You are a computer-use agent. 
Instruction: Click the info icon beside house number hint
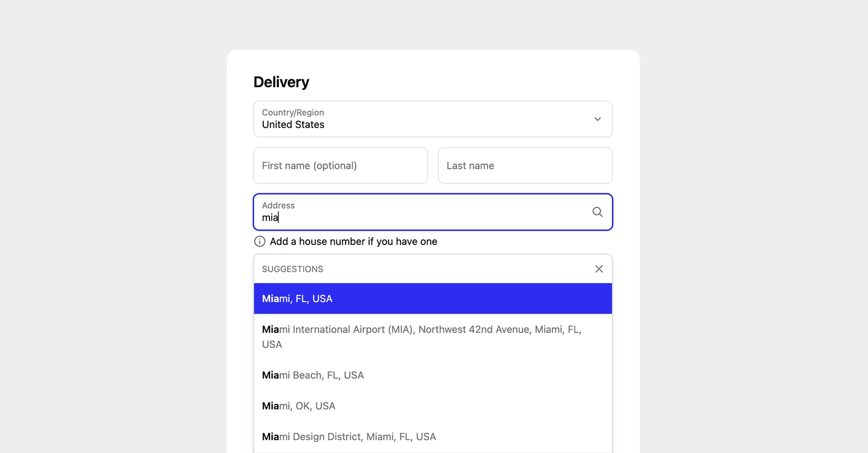pyautogui.click(x=259, y=241)
